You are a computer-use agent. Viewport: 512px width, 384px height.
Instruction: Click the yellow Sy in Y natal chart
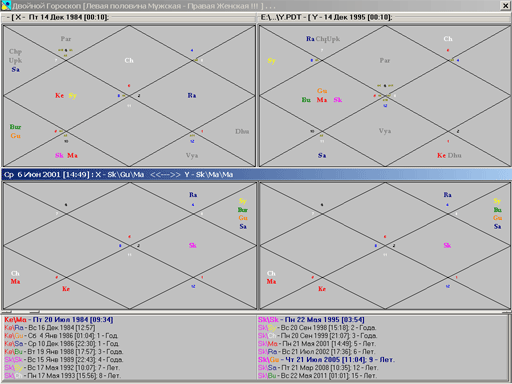(x=271, y=61)
